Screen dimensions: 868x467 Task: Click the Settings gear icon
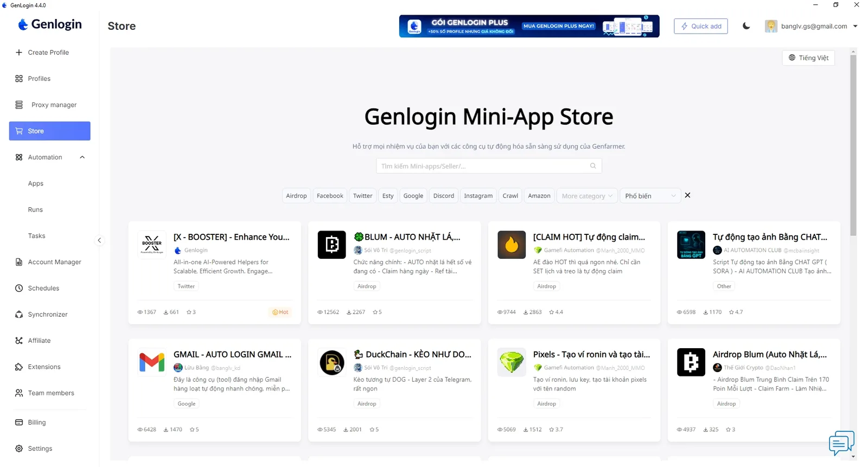(x=19, y=449)
